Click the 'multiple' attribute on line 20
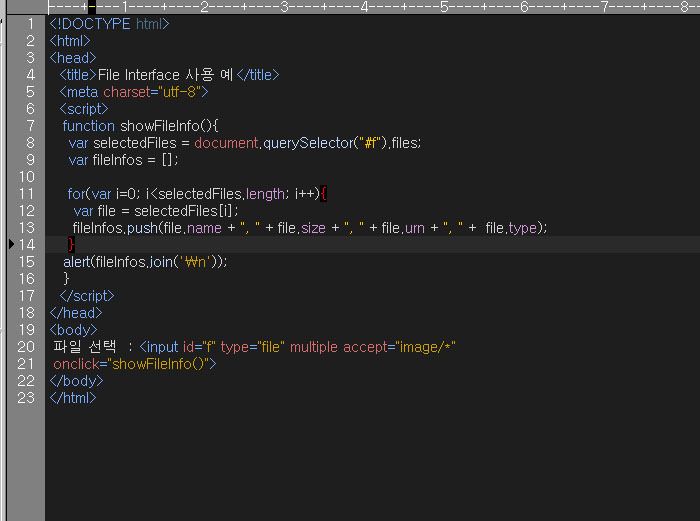700x521 pixels. click(x=314, y=347)
